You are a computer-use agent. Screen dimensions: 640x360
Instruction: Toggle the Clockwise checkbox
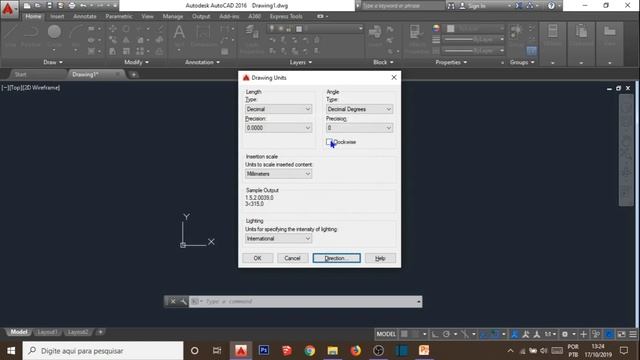(x=329, y=142)
